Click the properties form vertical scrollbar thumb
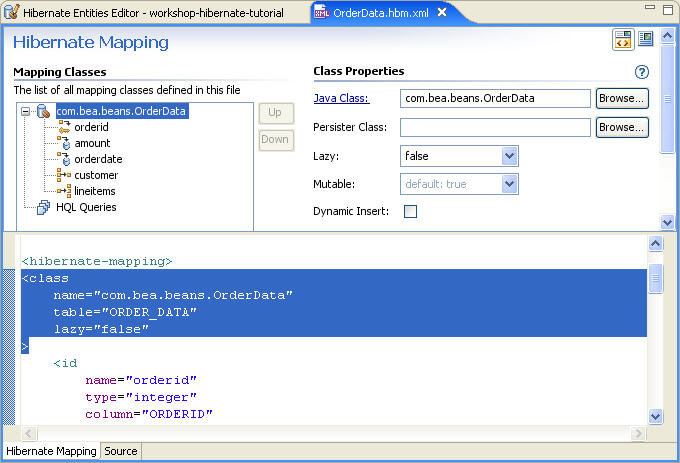Screen dimensions: 680x463 (667, 99)
